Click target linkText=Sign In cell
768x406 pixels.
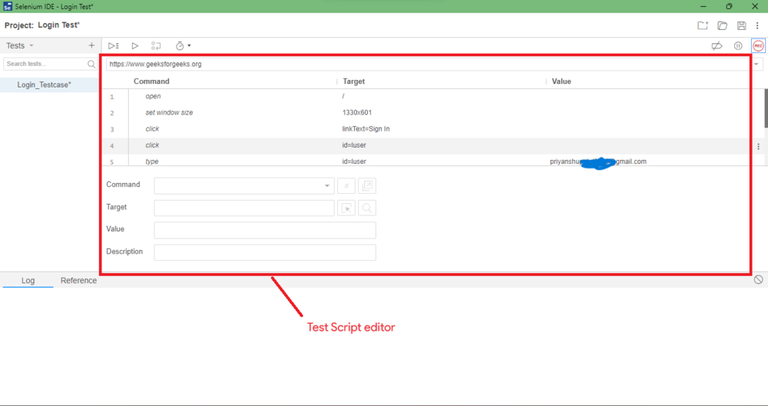click(366, 129)
